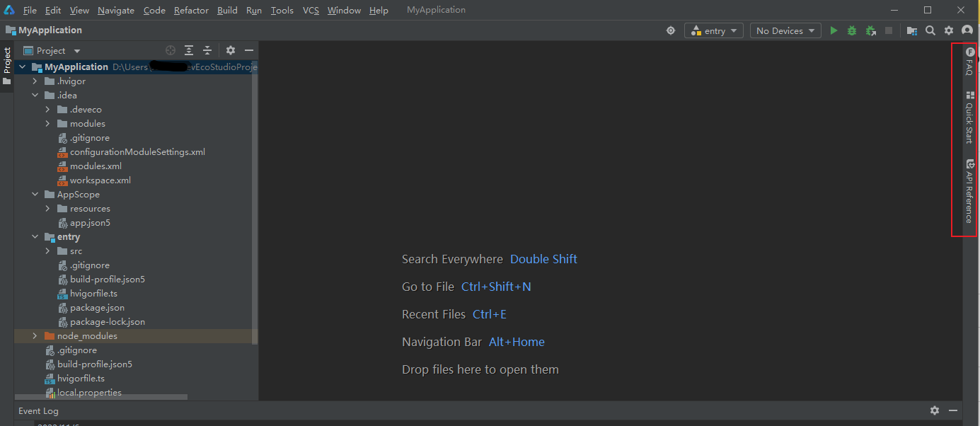Run the app with the green play icon

(834, 30)
